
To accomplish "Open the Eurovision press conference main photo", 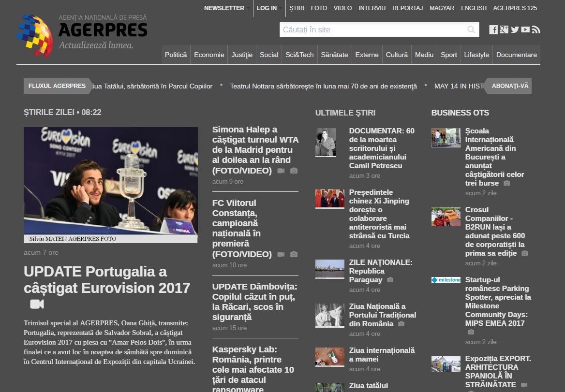I will pyautogui.click(x=111, y=185).
